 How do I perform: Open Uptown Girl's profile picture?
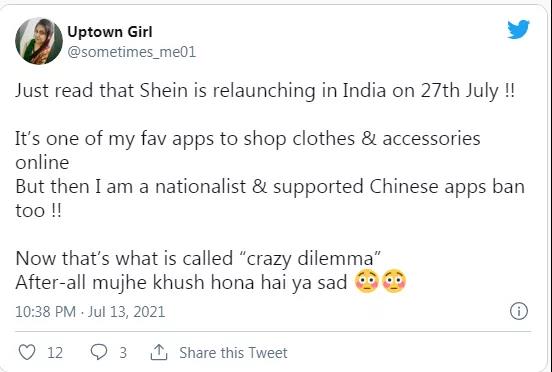click(39, 41)
